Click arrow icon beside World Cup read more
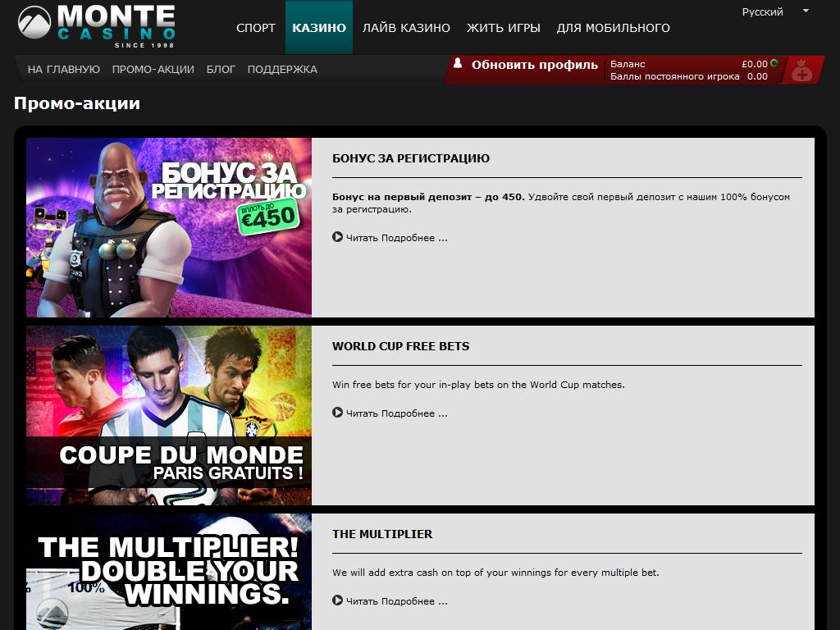This screenshot has height=630, width=840. (x=337, y=413)
